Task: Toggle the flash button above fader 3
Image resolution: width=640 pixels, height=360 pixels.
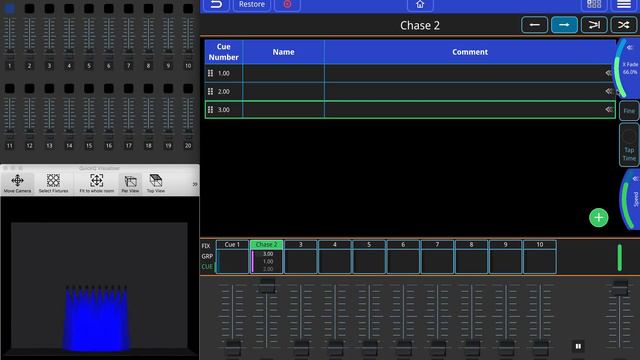Action: (49, 9)
